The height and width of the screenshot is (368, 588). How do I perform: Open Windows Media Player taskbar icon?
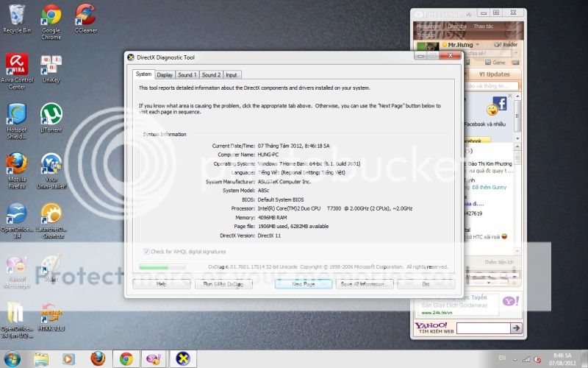pyautogui.click(x=68, y=359)
